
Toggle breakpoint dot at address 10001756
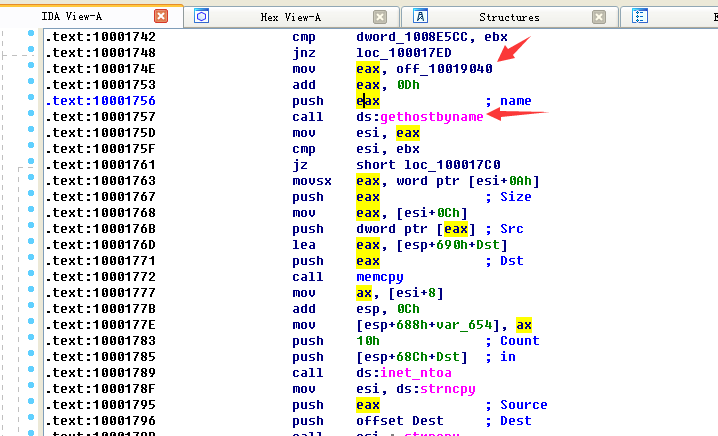pos(31,97)
